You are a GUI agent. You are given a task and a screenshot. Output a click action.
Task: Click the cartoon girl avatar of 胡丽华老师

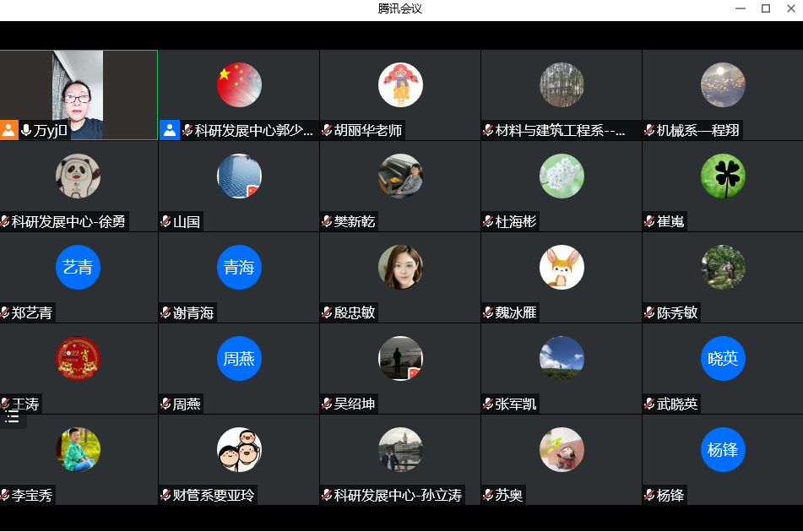[x=400, y=85]
